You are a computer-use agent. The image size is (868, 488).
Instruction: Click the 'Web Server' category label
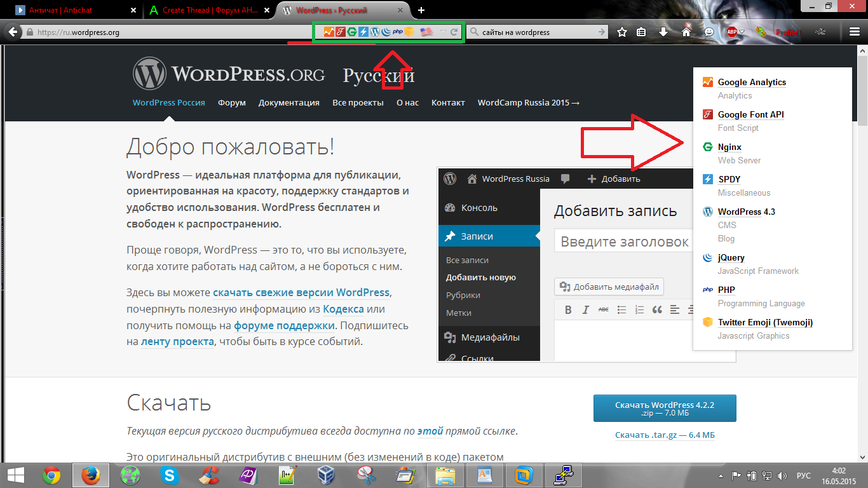tap(739, 160)
